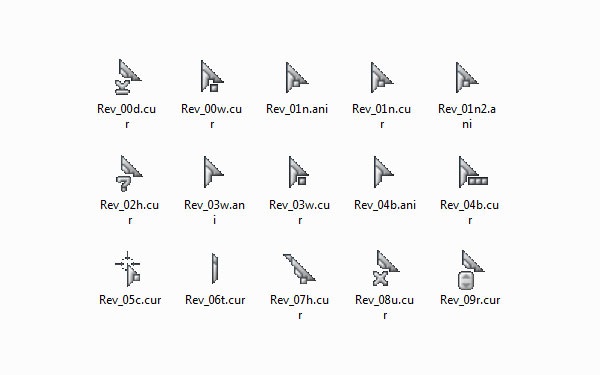Image resolution: width=600 pixels, height=375 pixels.
Task: Pick the Rev_06t.cur text cursor icon
Action: [215, 268]
